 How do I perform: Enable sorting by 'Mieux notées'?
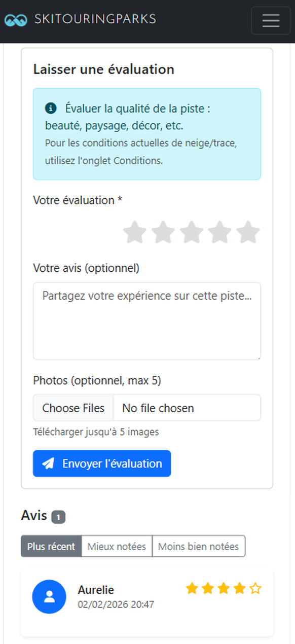117,546
